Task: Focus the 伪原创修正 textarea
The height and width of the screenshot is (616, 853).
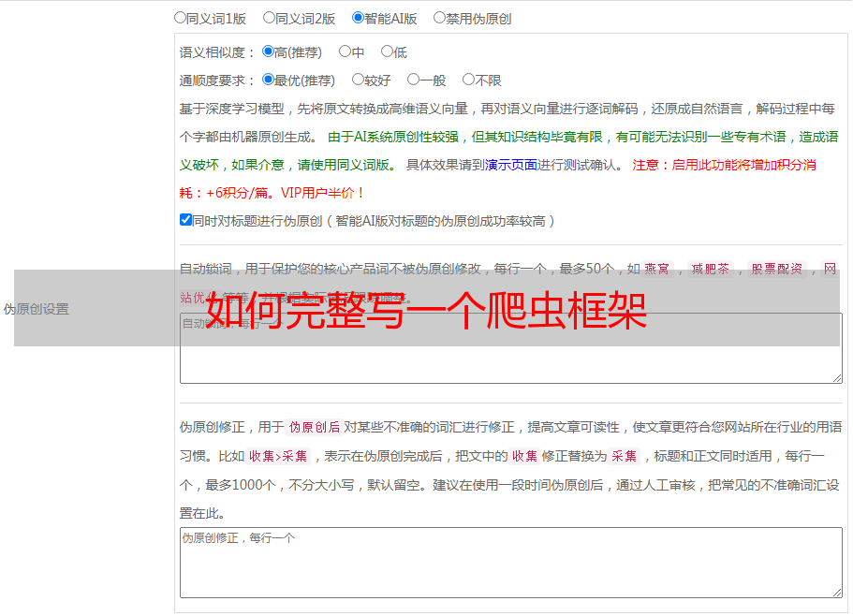Action: pyautogui.click(x=511, y=563)
